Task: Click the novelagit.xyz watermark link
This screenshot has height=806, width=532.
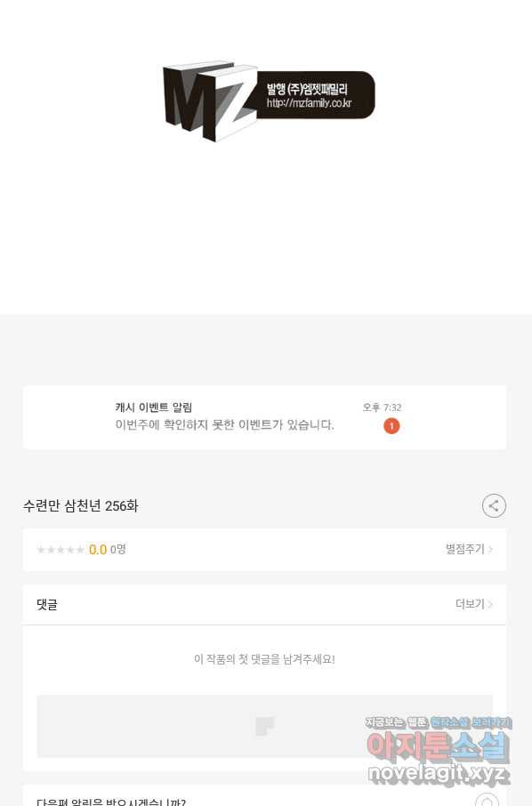Action: (x=439, y=773)
